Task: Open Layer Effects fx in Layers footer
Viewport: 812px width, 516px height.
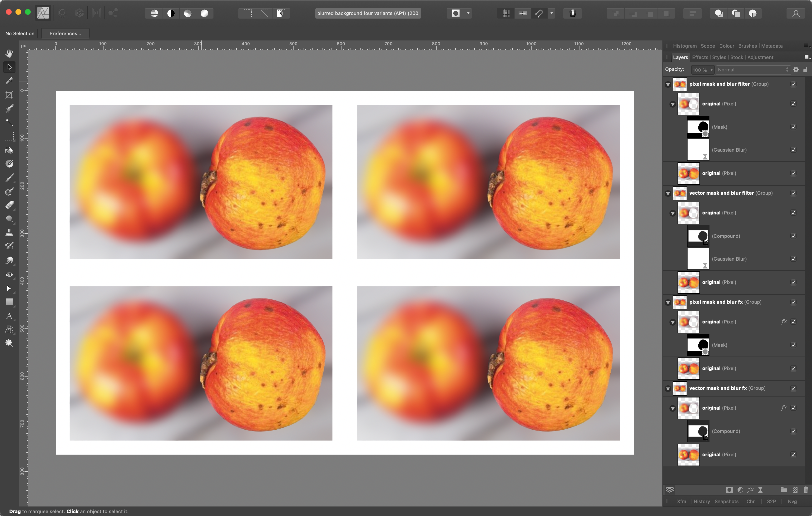Action: [750, 490]
